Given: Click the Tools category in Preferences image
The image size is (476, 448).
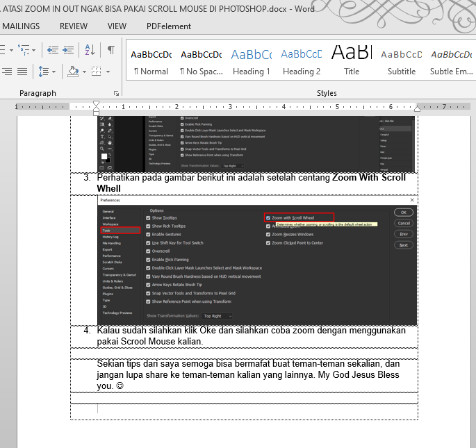Looking at the screenshot, I should point(120,231).
